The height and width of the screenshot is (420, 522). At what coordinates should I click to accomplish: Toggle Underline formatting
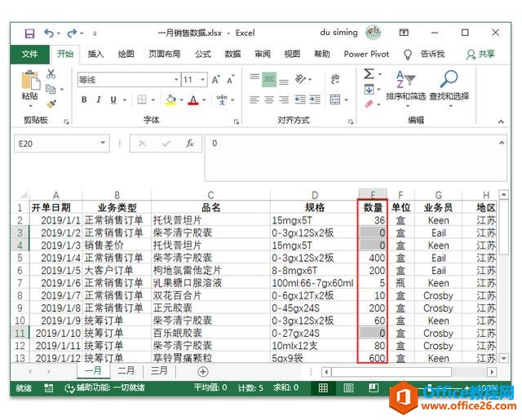(113, 99)
